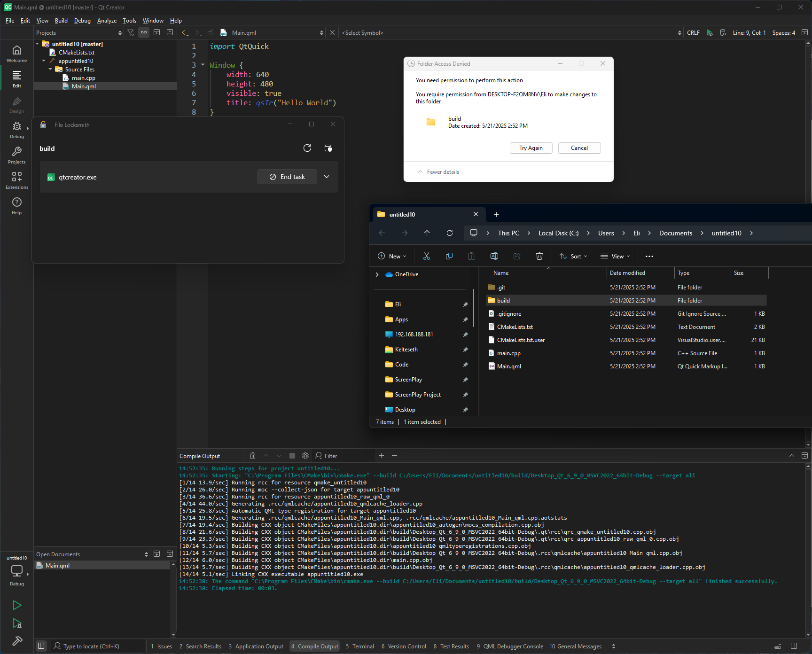Build project with hammer icon
812x654 pixels.
tap(17, 641)
